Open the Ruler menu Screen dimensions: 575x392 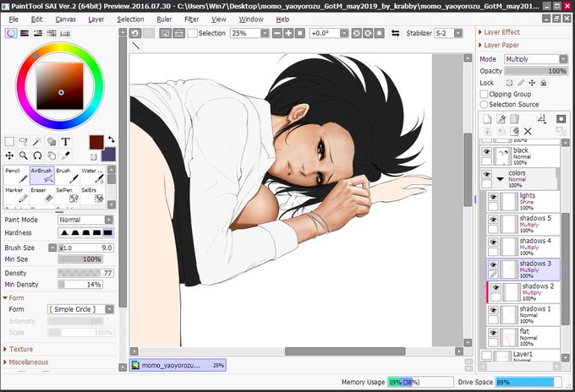(x=164, y=19)
